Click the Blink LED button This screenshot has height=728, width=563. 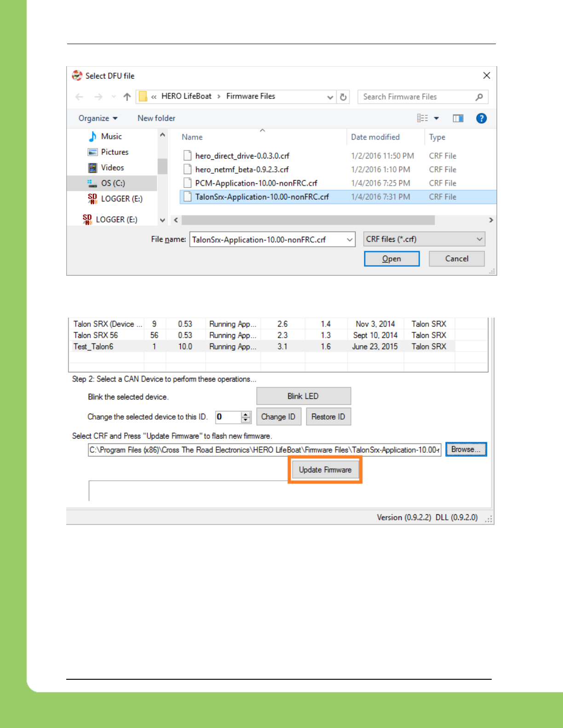point(304,396)
